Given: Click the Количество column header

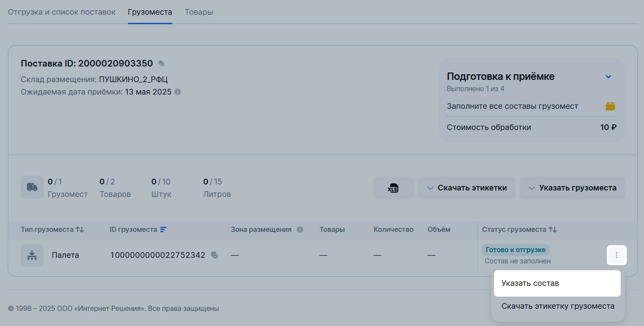Looking at the screenshot, I should pos(393,230).
